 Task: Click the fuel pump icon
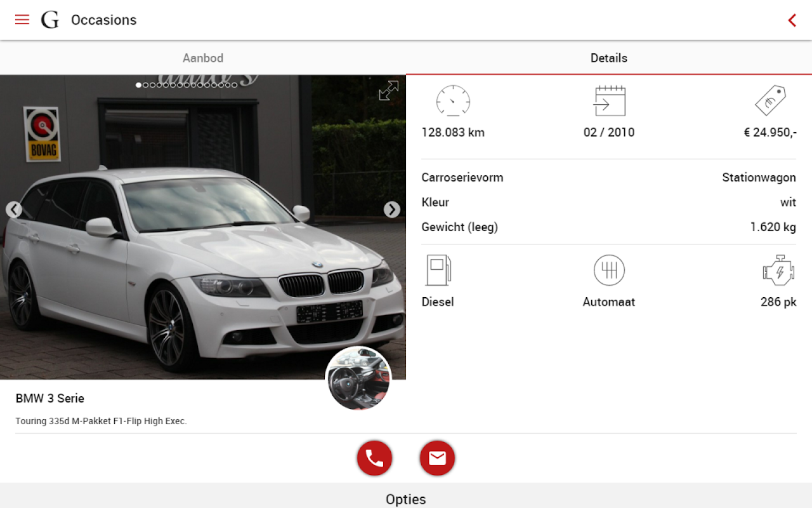click(438, 271)
